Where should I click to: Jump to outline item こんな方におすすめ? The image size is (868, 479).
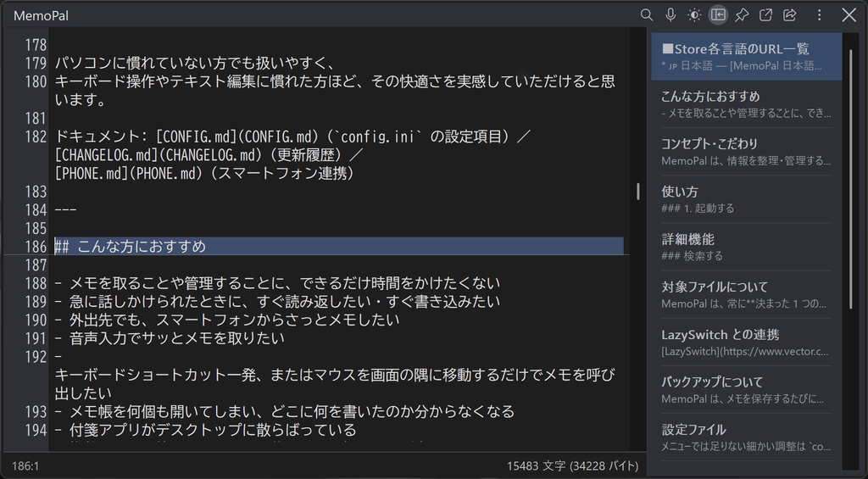(746, 104)
